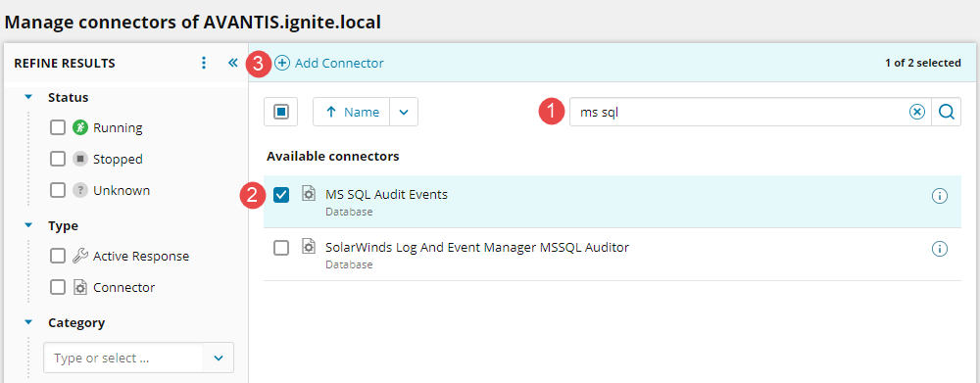The height and width of the screenshot is (383, 980).
Task: Click the Manage connectors of AVANTIS.ignite.local title
Action: 192,22
